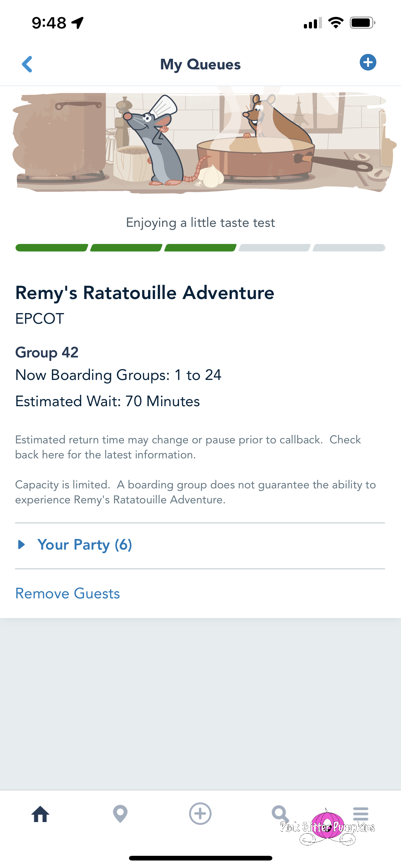The width and height of the screenshot is (401, 868).
Task: Tap the blue plus circle icon
Action: pos(368,62)
